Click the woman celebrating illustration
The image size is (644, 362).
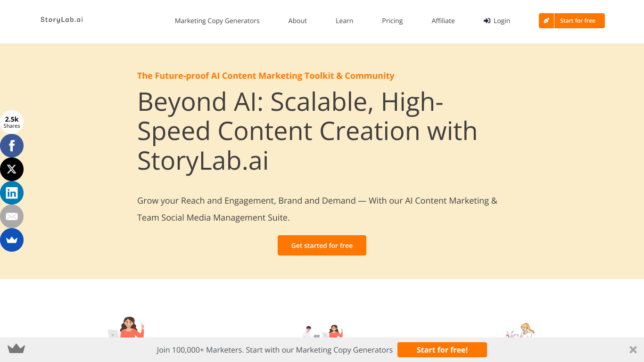click(x=520, y=330)
